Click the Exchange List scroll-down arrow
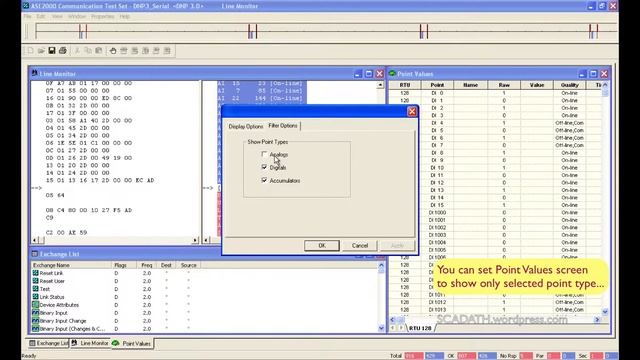The height and width of the screenshot is (360, 640). 381,328
